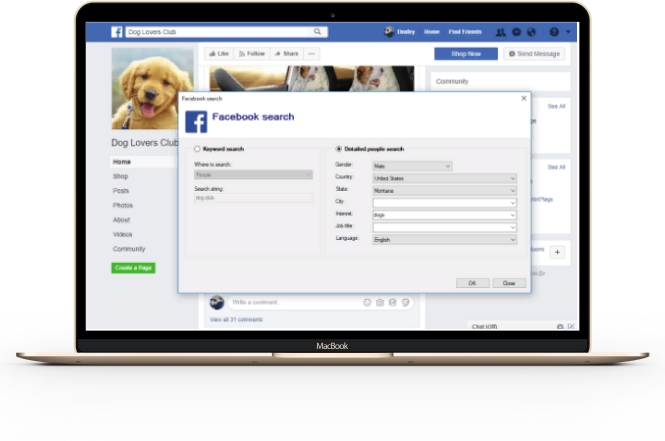Expand the account menu arrow in top bar

pyautogui.click(x=568, y=32)
